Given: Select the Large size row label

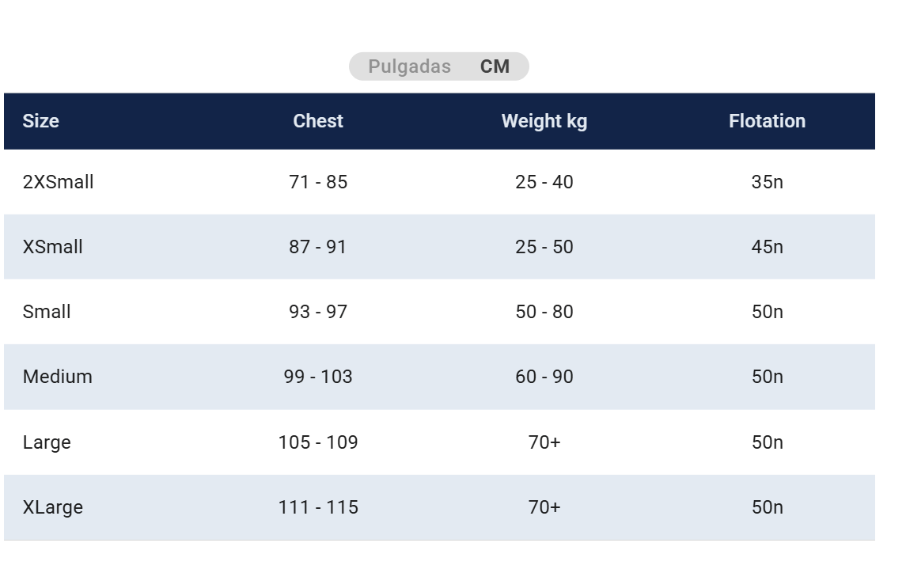Looking at the screenshot, I should [47, 442].
